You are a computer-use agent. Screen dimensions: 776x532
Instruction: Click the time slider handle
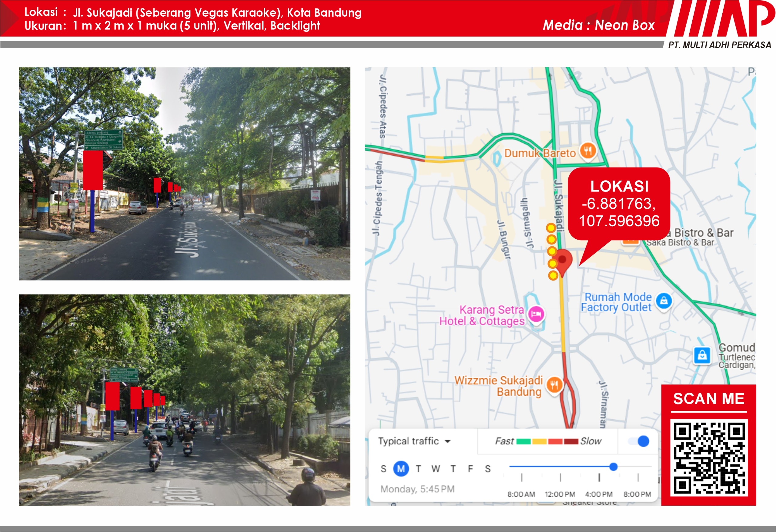click(613, 467)
